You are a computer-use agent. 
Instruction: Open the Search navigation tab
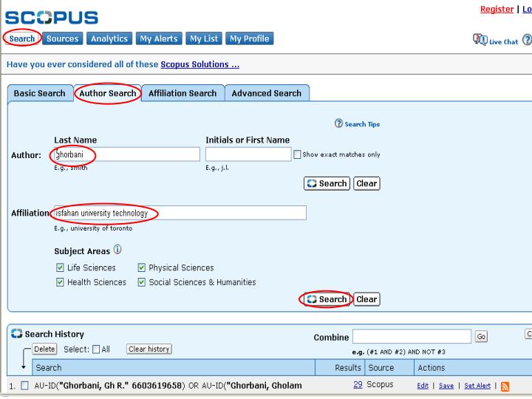22,38
